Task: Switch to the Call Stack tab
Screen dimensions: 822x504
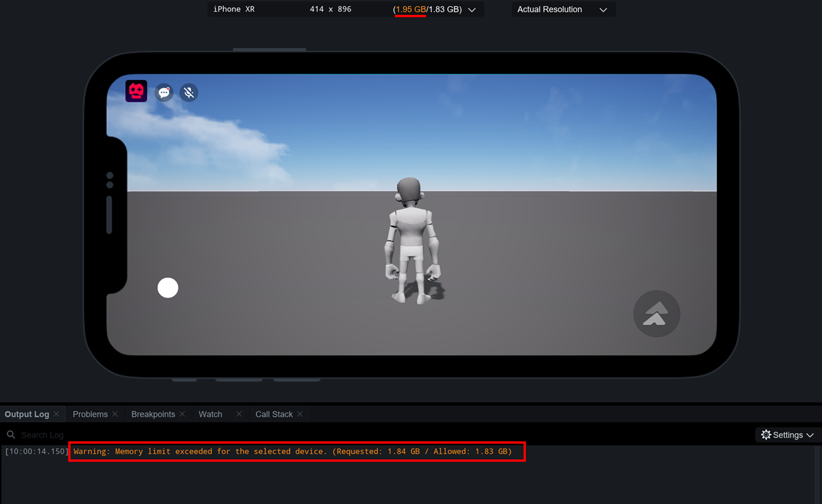Action: coord(274,414)
